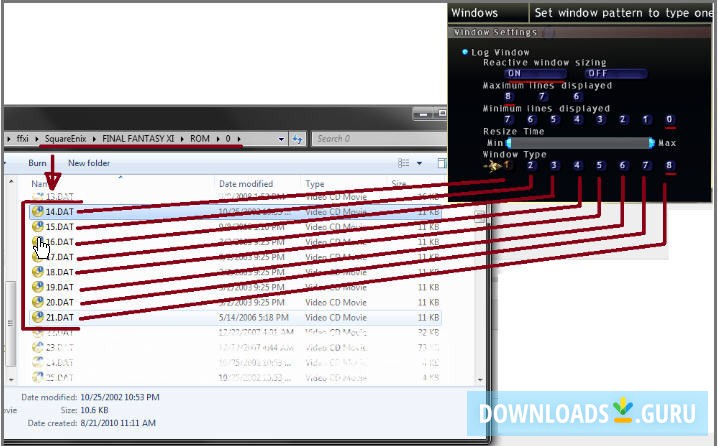Viewport: 718px width, 446px height.
Task: Click the refresh icon beside address bar
Action: point(298,139)
